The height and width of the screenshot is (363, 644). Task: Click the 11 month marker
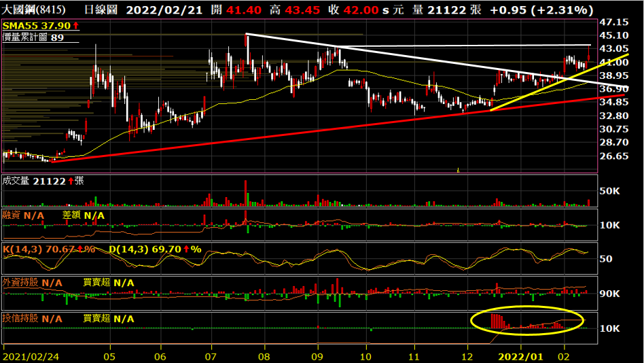click(x=414, y=357)
